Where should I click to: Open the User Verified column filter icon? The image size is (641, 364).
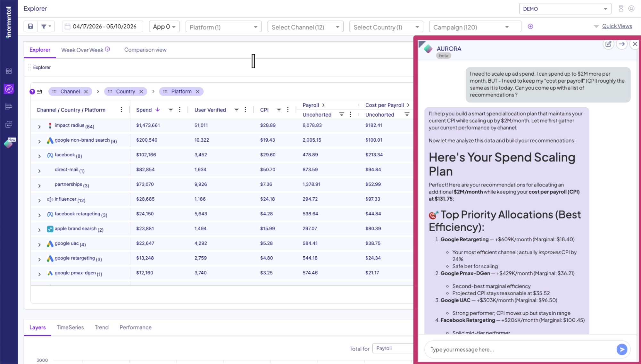pos(237,110)
